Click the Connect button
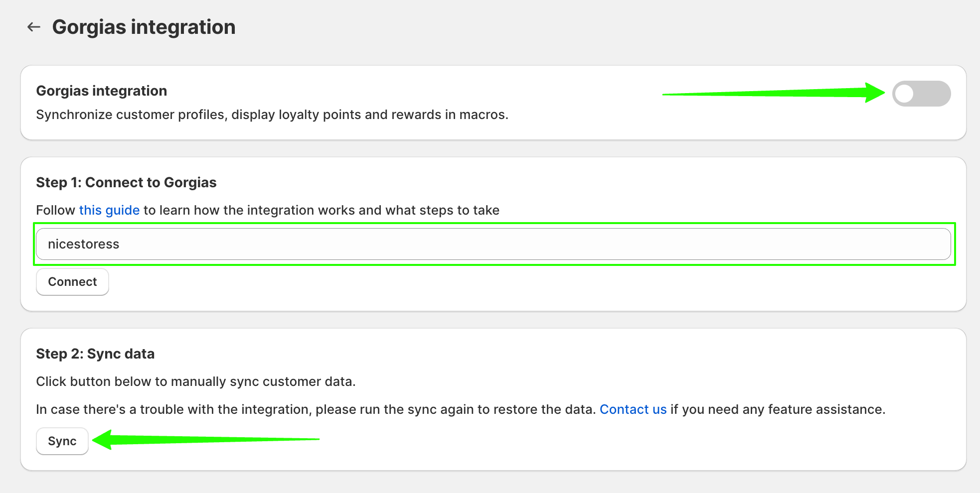The width and height of the screenshot is (980, 493). [72, 282]
